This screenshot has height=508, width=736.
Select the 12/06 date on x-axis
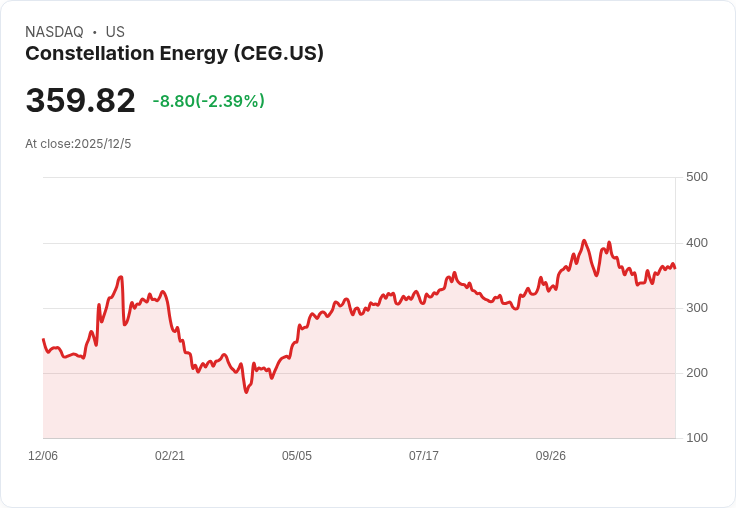[43, 456]
